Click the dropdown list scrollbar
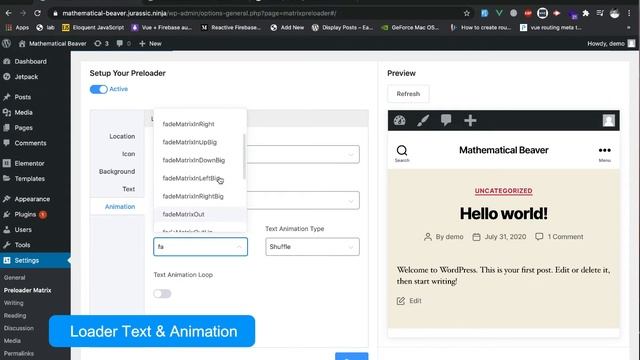Image resolution: width=640 pixels, height=360 pixels. tap(244, 157)
